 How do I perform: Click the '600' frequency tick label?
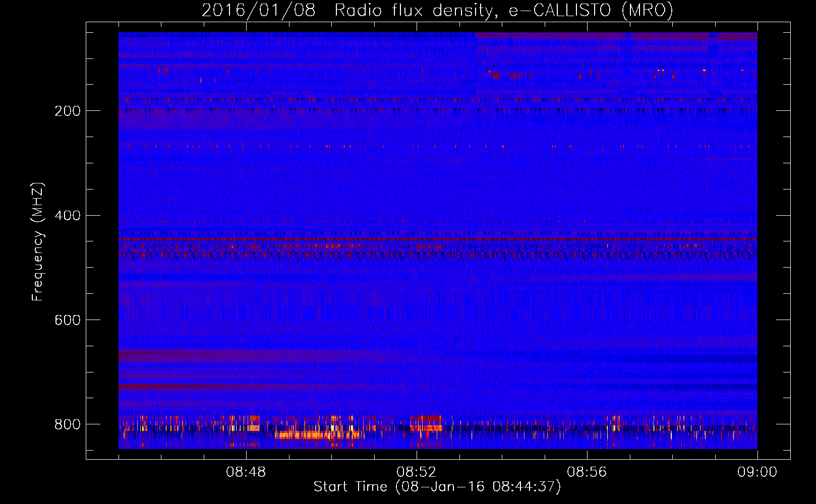click(x=68, y=321)
